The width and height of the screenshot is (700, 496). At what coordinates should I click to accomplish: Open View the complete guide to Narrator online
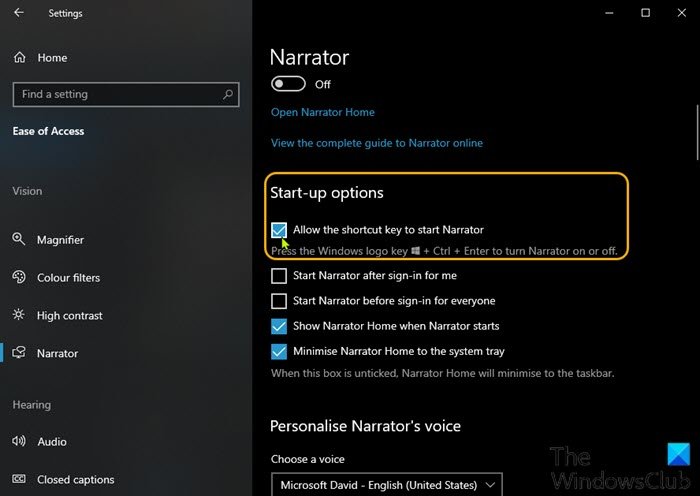pyautogui.click(x=377, y=143)
